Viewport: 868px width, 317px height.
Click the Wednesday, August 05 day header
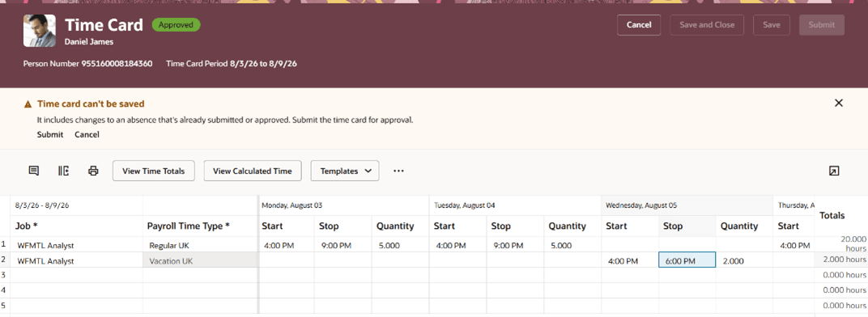coord(687,205)
